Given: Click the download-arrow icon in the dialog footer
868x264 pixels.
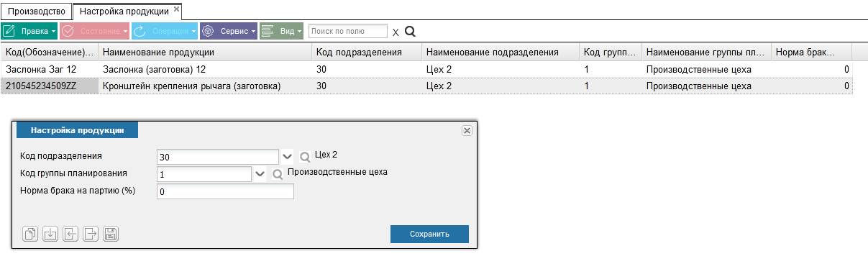Looking at the screenshot, I should click(50, 234).
